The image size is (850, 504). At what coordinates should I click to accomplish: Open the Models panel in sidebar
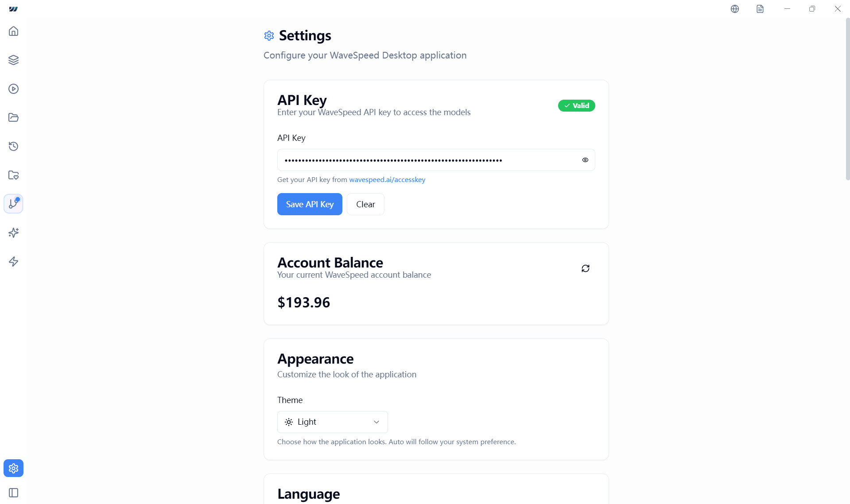pyautogui.click(x=13, y=60)
